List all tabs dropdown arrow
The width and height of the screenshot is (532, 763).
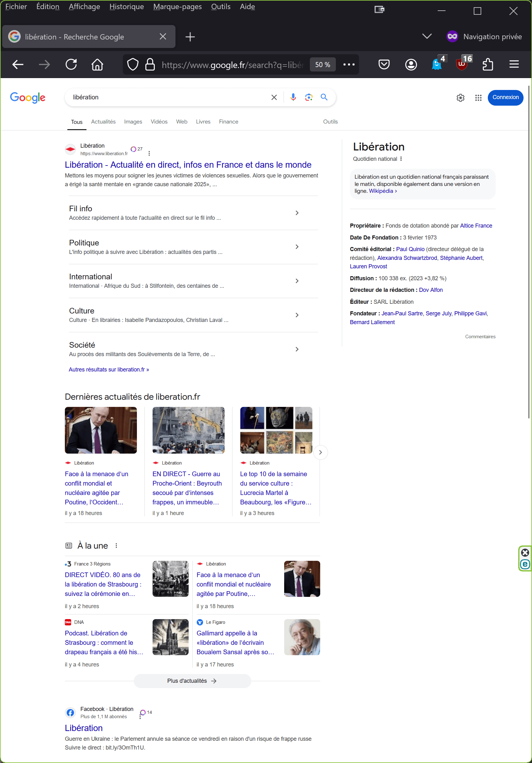(427, 36)
